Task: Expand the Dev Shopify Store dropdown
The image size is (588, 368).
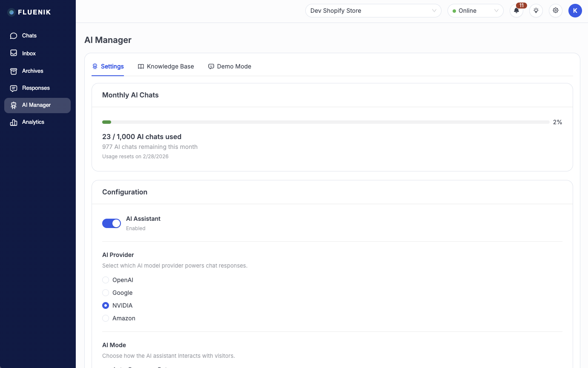Action: click(373, 11)
